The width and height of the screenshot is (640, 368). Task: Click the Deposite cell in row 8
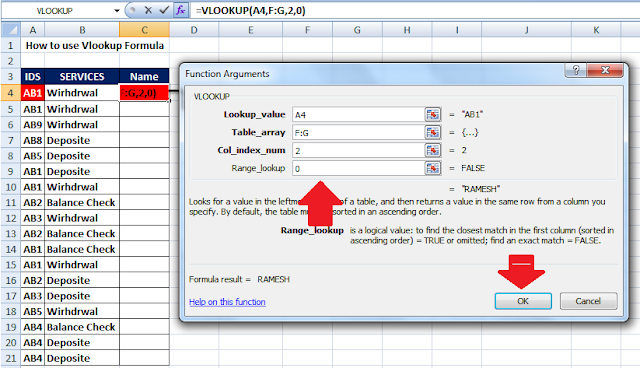pyautogui.click(x=82, y=156)
